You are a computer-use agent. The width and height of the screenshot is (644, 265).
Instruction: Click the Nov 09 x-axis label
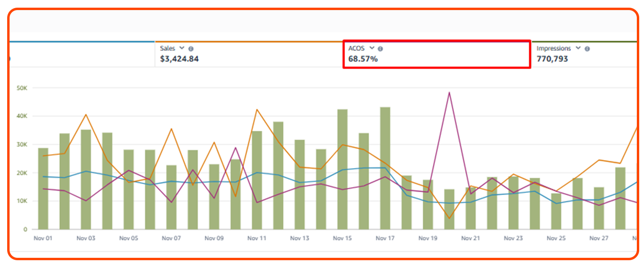[x=214, y=238]
